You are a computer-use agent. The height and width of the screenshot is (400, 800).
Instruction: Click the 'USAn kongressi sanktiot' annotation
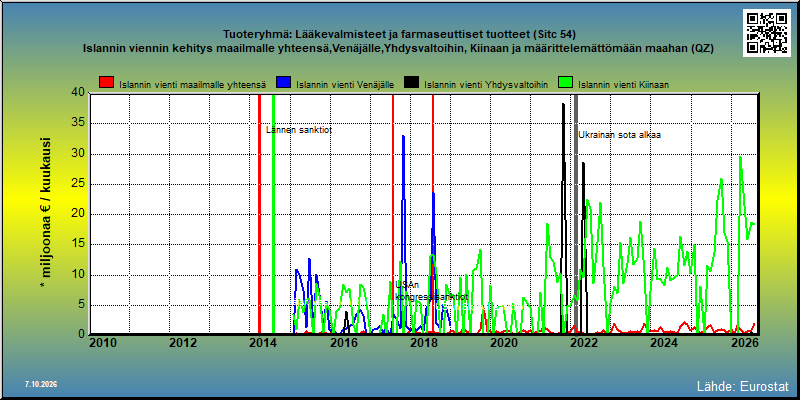click(432, 291)
